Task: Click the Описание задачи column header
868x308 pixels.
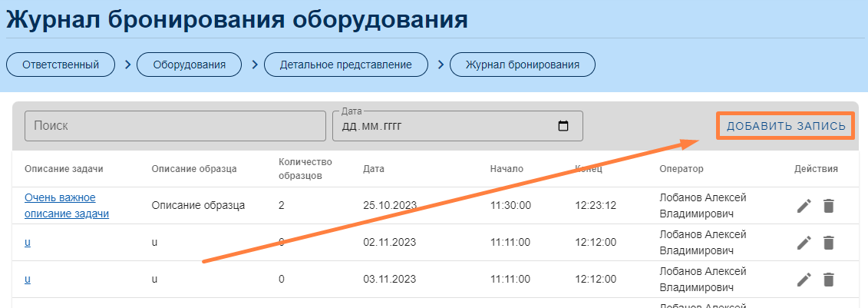Action: tap(64, 169)
